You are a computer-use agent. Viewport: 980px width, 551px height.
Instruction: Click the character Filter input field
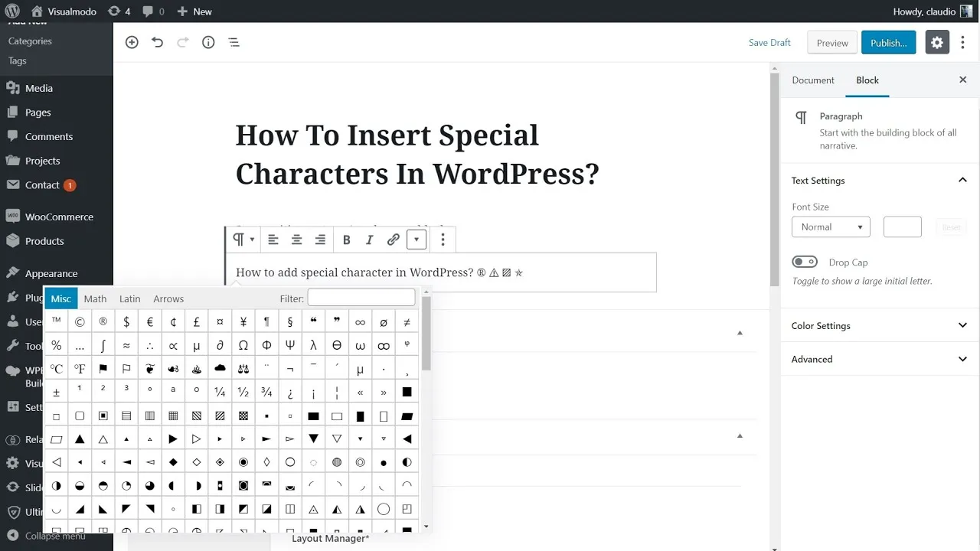click(x=361, y=298)
